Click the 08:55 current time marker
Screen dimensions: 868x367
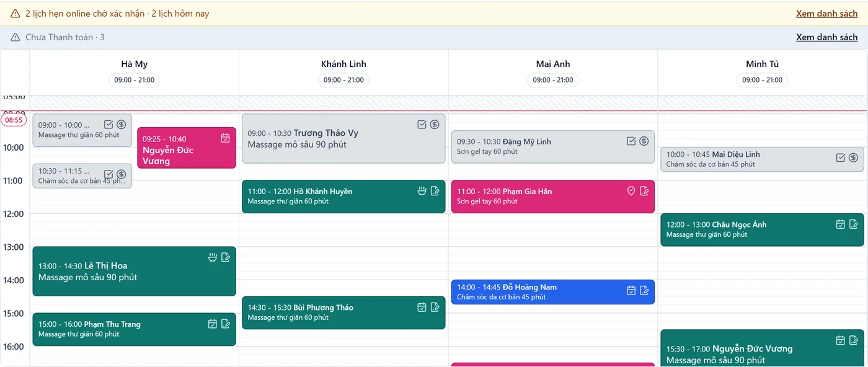(x=14, y=120)
